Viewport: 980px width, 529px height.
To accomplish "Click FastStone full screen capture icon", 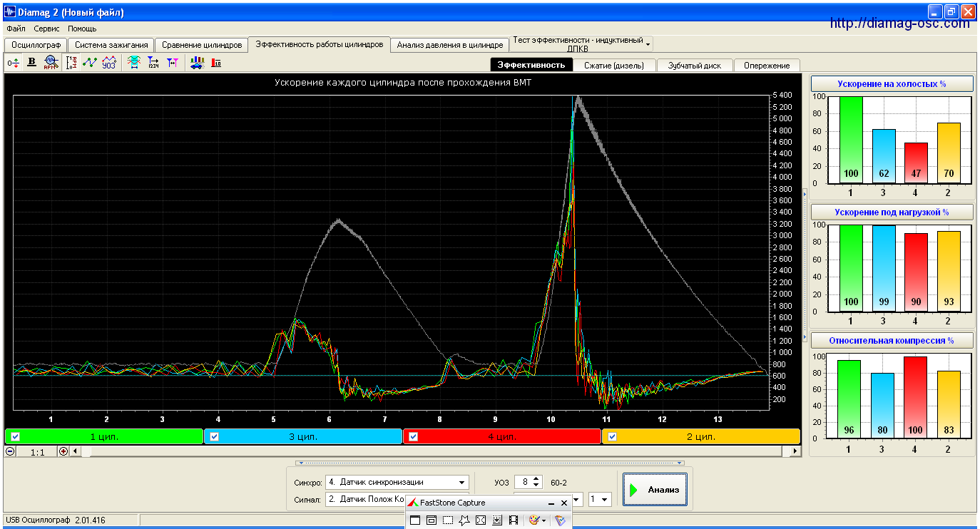I will point(481,520).
